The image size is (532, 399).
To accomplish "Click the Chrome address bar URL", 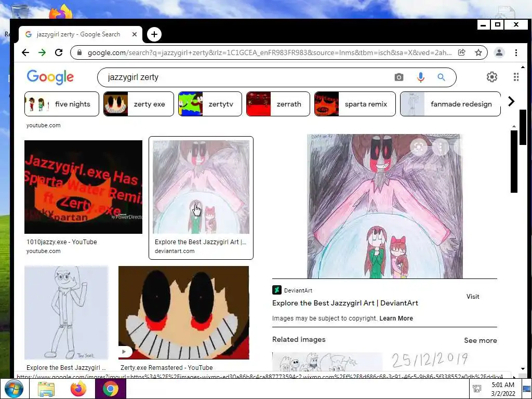I will pos(269,52).
